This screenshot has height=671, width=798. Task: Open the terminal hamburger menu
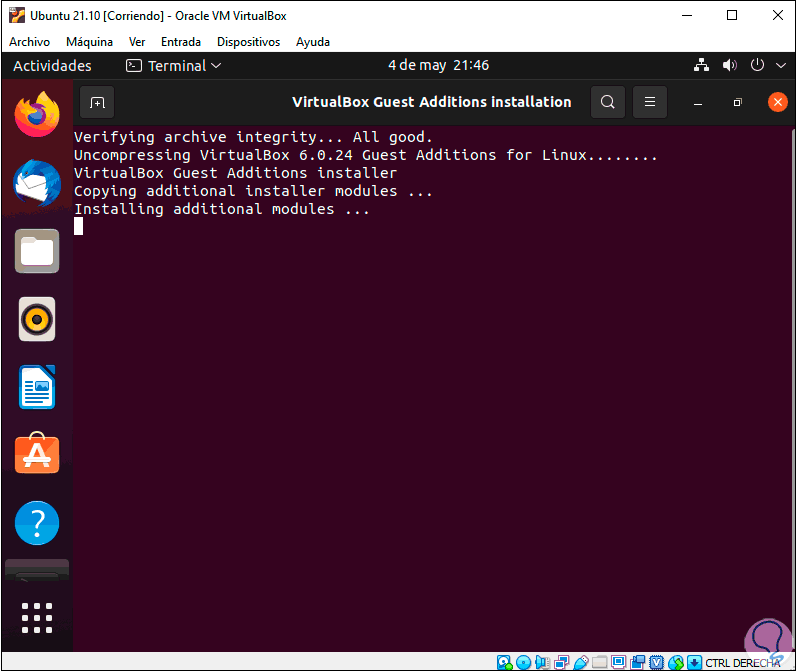[x=650, y=102]
